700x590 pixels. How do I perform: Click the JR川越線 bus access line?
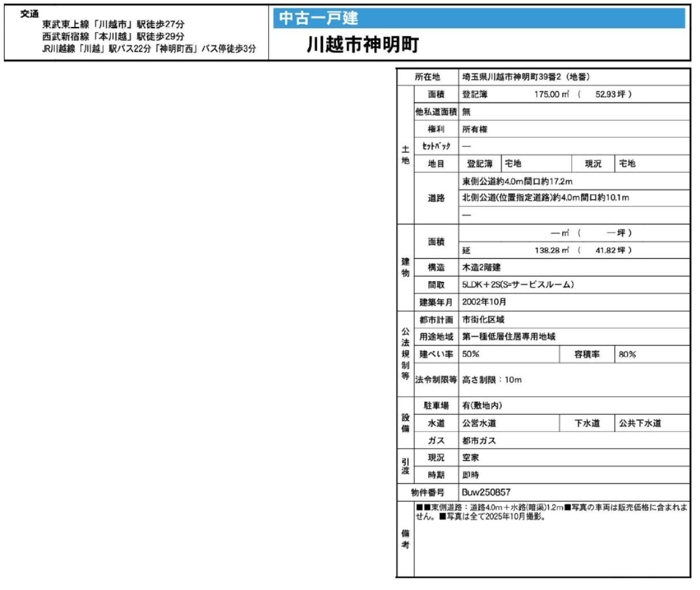click(x=149, y=49)
